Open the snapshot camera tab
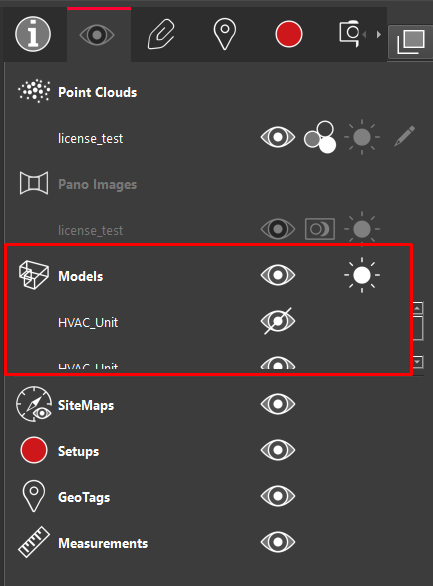Viewport: 433px width, 586px height. 350,34
